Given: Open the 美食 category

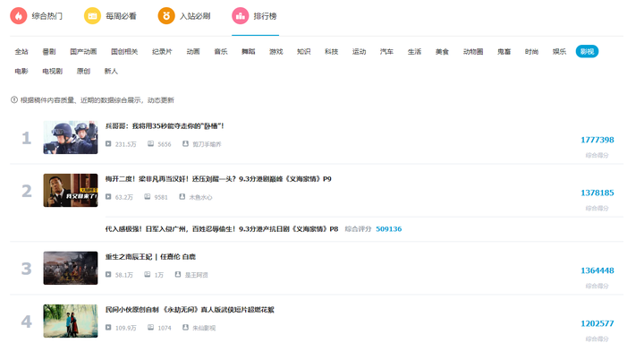Looking at the screenshot, I should click(x=443, y=51).
